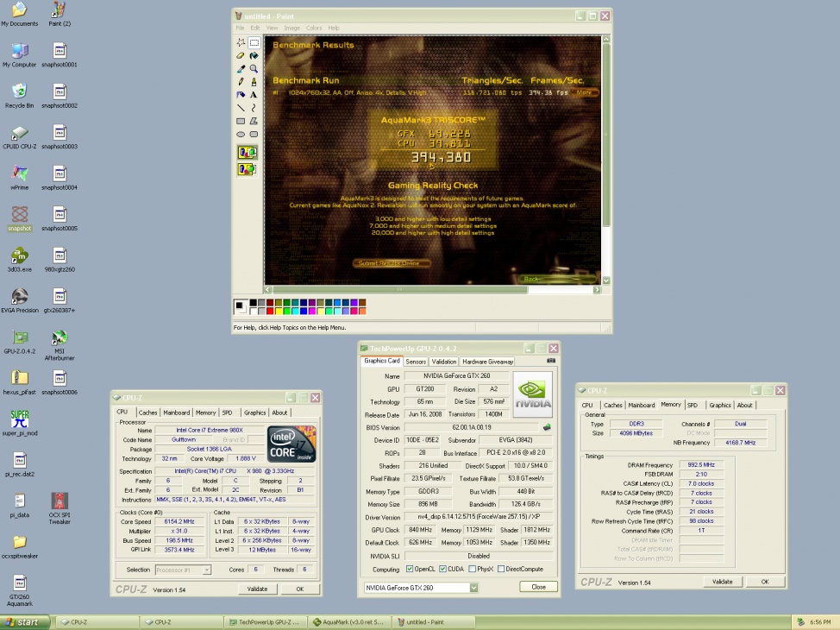Switch to the Sensors tab in GPU-Z
Viewport: 840px width, 630px height.
click(416, 362)
